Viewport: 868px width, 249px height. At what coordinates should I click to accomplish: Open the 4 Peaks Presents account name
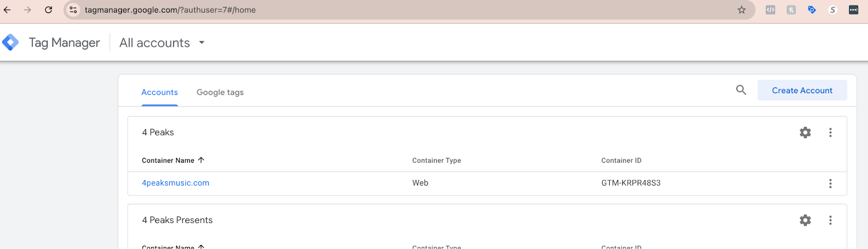tap(177, 220)
